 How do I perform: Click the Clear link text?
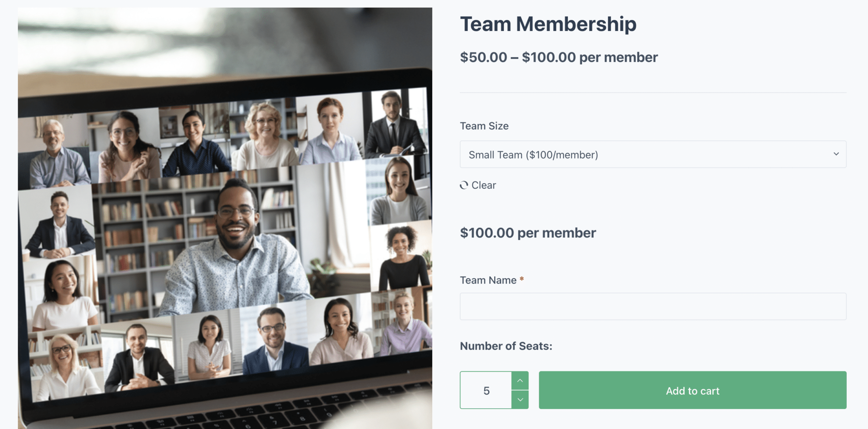pyautogui.click(x=484, y=185)
